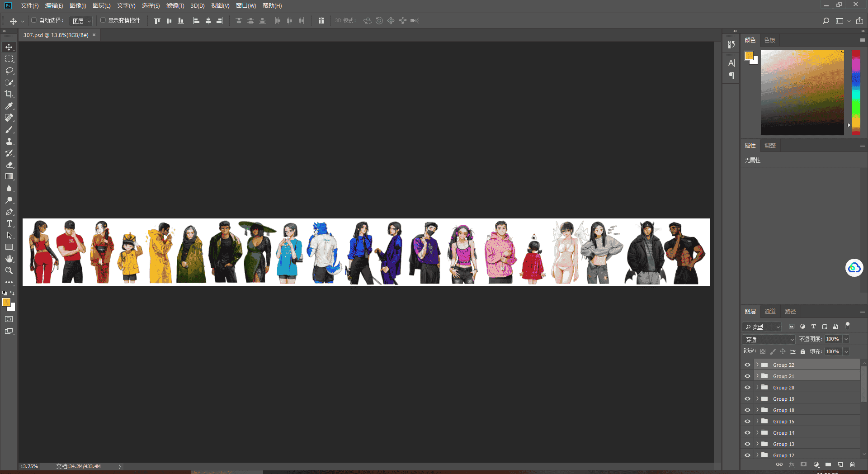Select the Pen tool

click(x=9, y=212)
